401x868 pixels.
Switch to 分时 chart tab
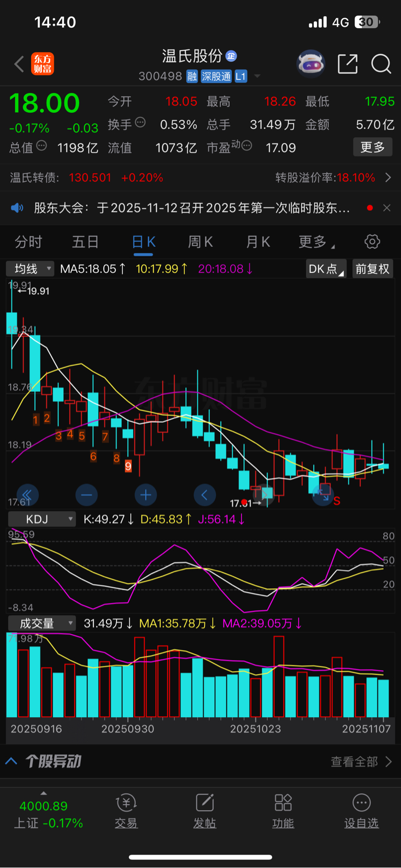pyautogui.click(x=28, y=242)
